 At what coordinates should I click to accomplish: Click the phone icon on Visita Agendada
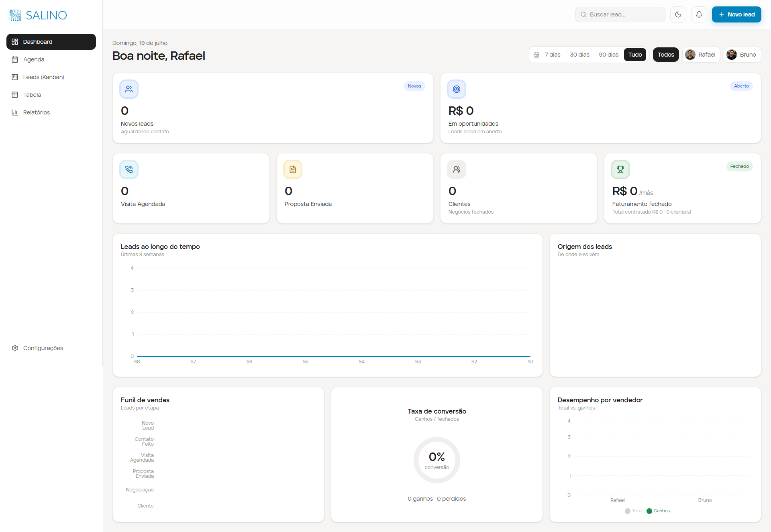pos(129,169)
